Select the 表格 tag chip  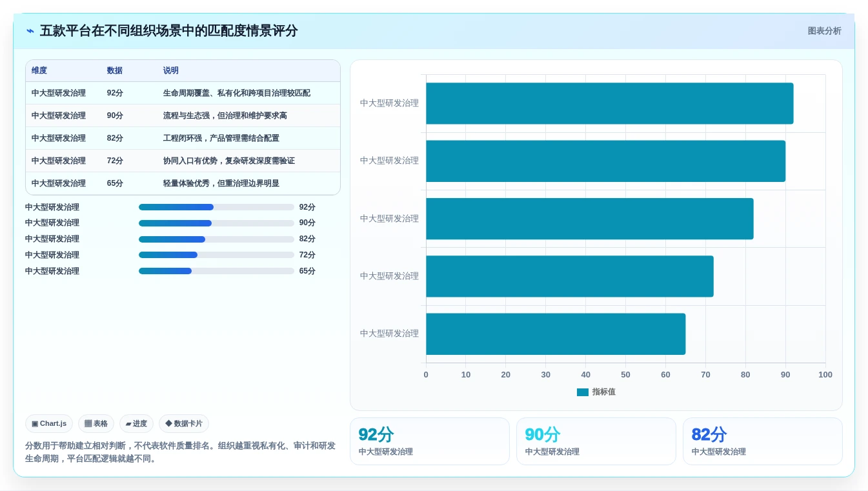pyautogui.click(x=96, y=423)
